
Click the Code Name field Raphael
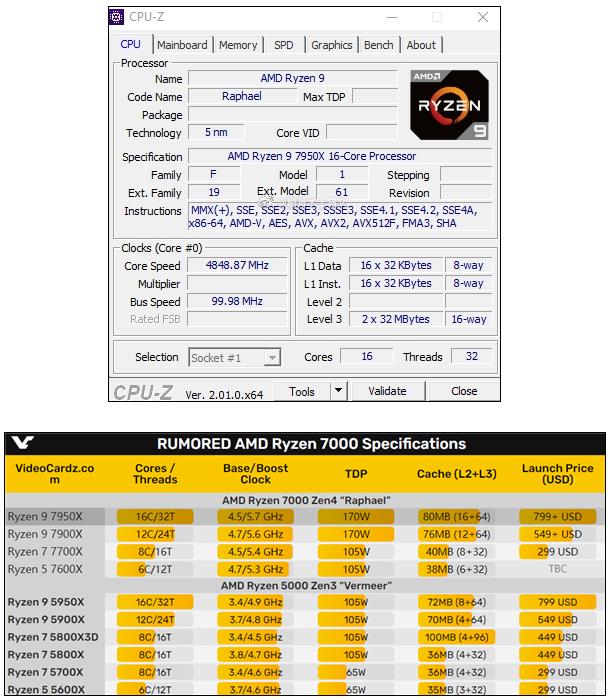242,96
